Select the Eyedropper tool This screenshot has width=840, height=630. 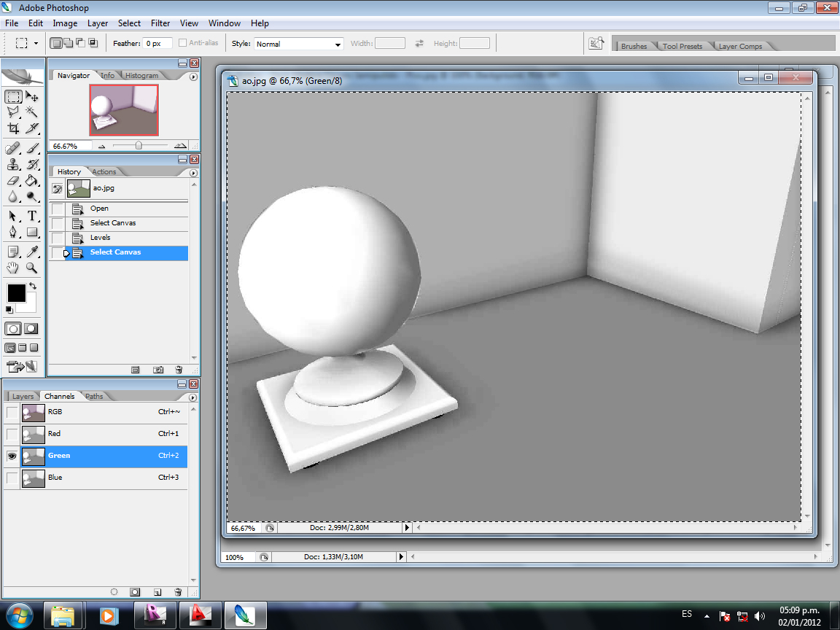point(32,252)
